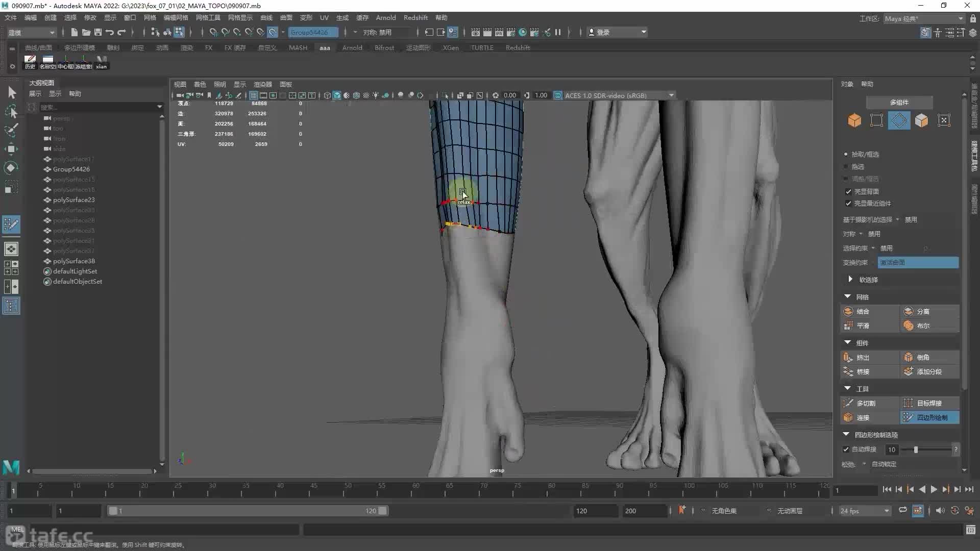Click the xian shelf button
Screen dimensions: 980x551
101,62
